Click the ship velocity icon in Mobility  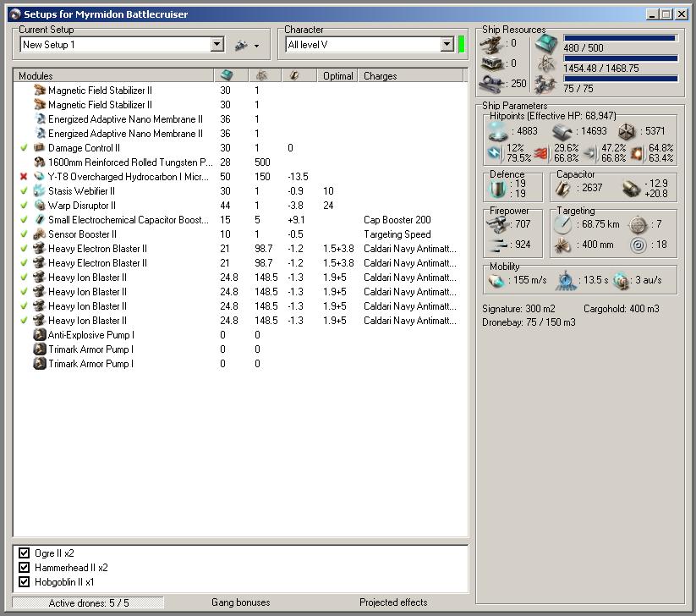click(496, 280)
